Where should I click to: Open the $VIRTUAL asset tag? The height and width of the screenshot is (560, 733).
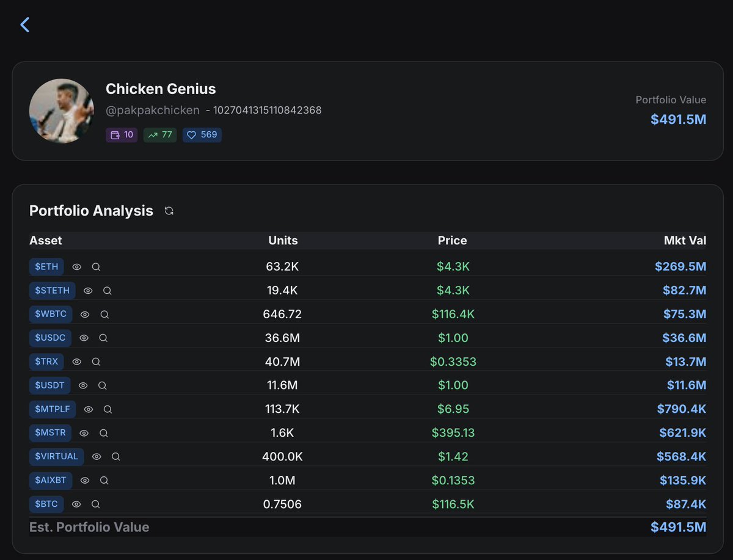coord(56,456)
